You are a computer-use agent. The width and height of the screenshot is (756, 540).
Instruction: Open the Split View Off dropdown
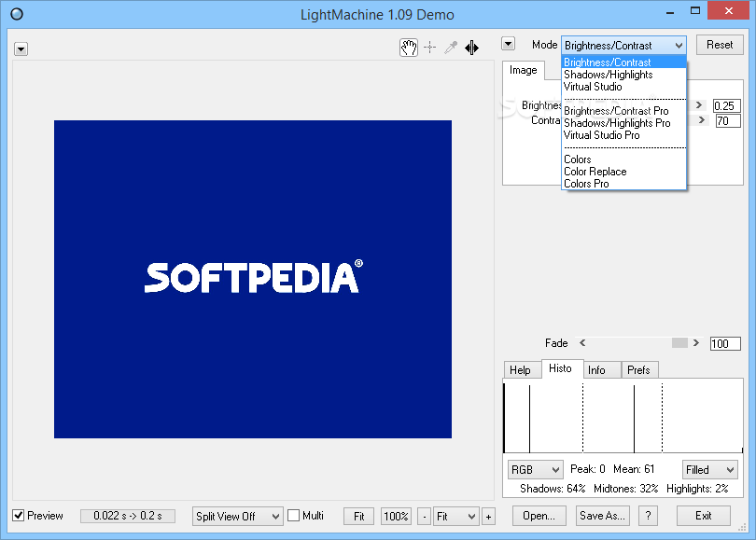237,517
